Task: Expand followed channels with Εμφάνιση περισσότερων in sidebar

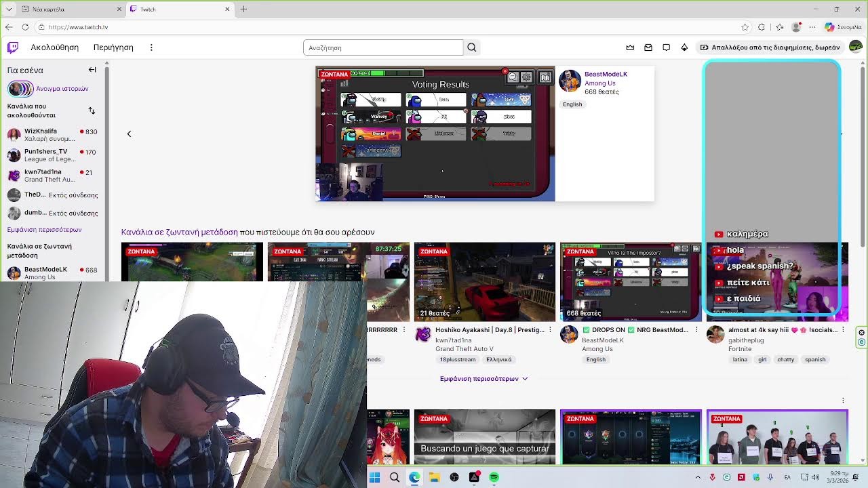Action: (x=44, y=230)
